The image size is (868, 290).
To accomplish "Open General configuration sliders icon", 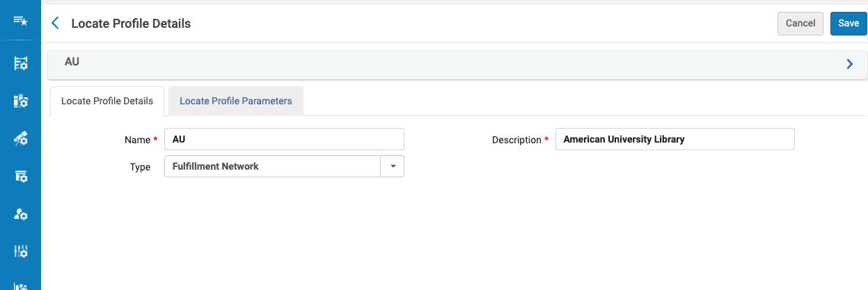I will pyautogui.click(x=20, y=251).
